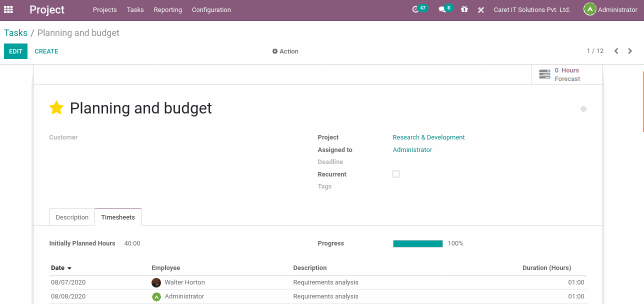
Task: Click the EDIT button
Action: (x=15, y=51)
